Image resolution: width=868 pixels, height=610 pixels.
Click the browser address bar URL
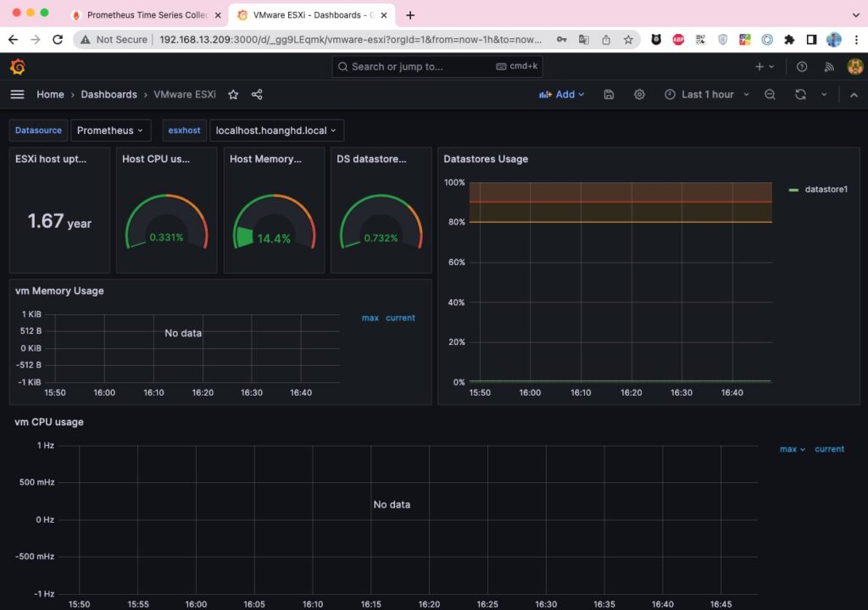tap(350, 40)
